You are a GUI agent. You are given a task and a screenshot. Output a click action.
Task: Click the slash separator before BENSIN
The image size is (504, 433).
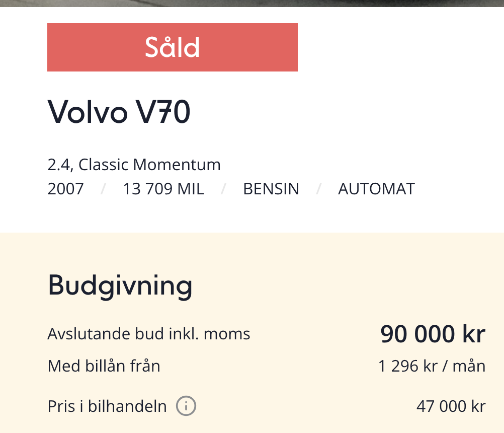pos(223,189)
